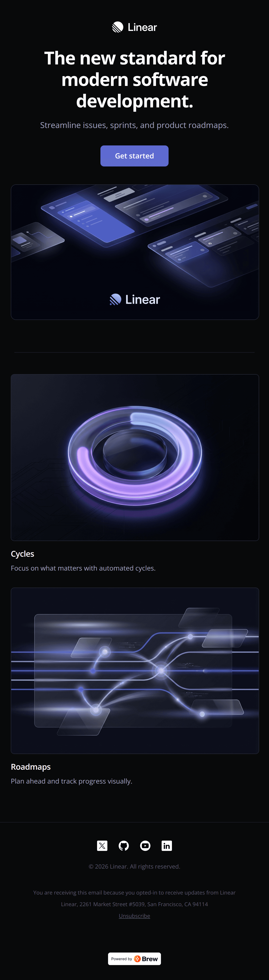Select the subtitle about streamlining issues and sprints

point(134,125)
